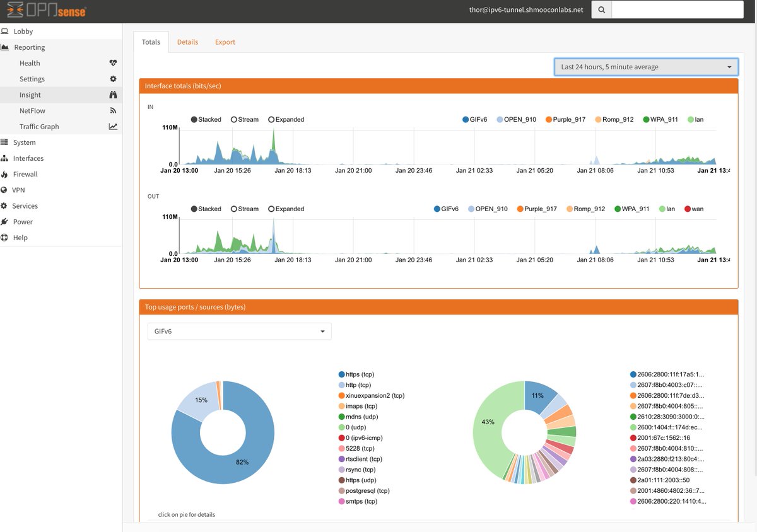Toggle https (tcp) legend entry
This screenshot has height=532, width=757.
(x=356, y=374)
